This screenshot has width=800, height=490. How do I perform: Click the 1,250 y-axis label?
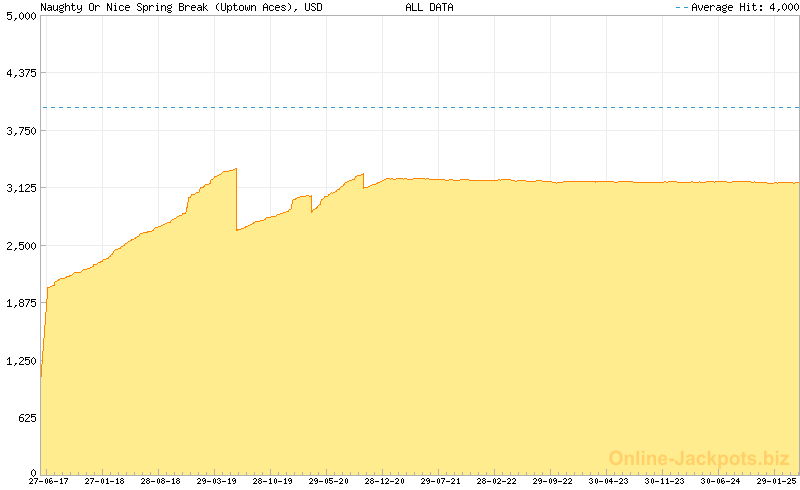tap(20, 361)
